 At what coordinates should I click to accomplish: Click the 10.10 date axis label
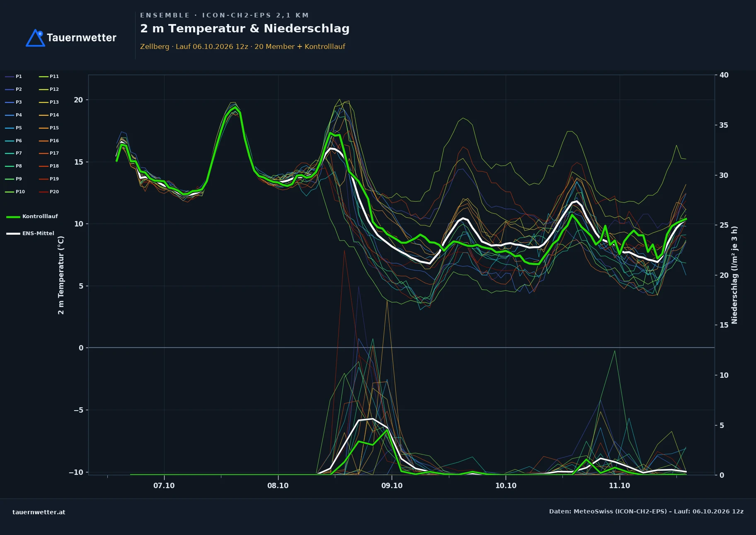(x=506, y=486)
